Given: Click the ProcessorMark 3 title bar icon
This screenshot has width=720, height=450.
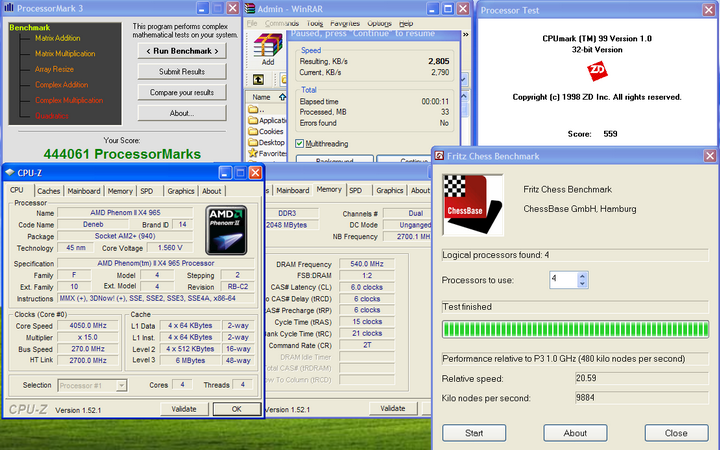Looking at the screenshot, I should (x=9, y=8).
